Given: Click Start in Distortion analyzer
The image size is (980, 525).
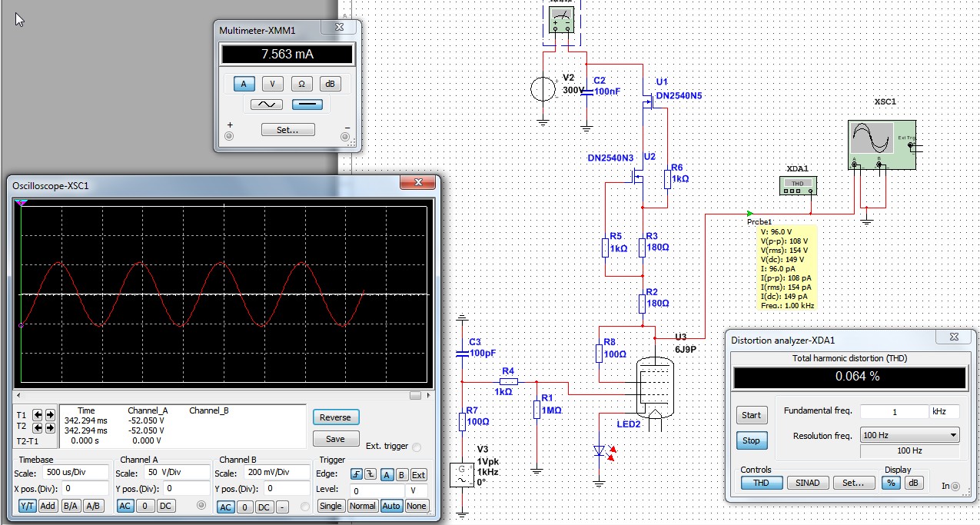Looking at the screenshot, I should [x=751, y=415].
